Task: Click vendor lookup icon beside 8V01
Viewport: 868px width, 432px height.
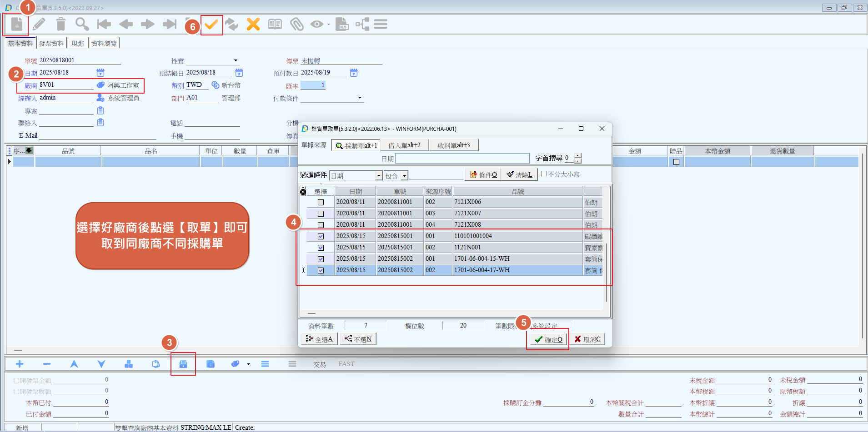Action: tap(100, 85)
